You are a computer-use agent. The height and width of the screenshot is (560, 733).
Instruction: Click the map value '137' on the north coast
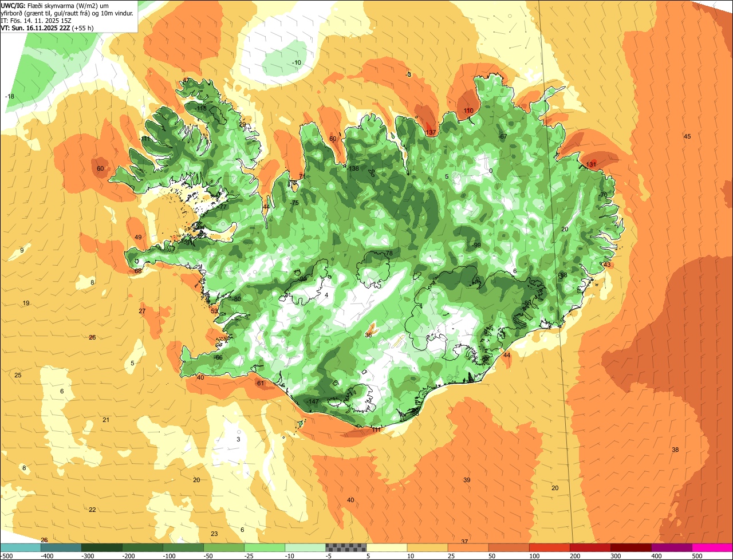pos(431,132)
